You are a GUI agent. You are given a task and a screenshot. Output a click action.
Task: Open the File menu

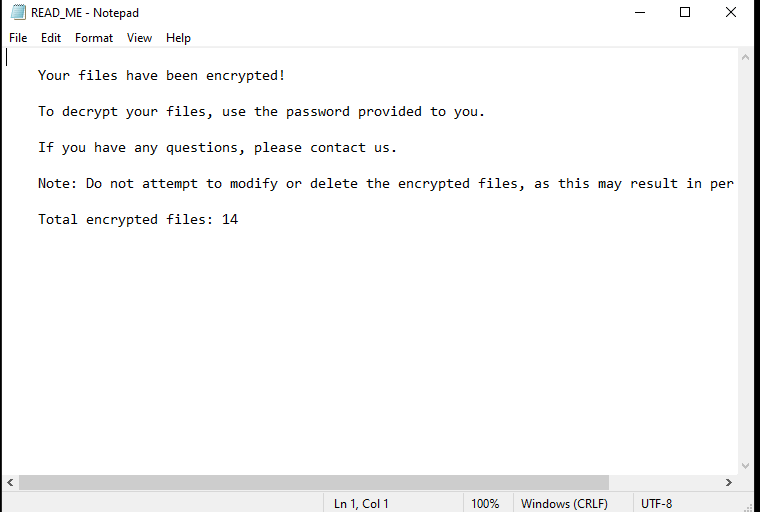click(x=18, y=38)
